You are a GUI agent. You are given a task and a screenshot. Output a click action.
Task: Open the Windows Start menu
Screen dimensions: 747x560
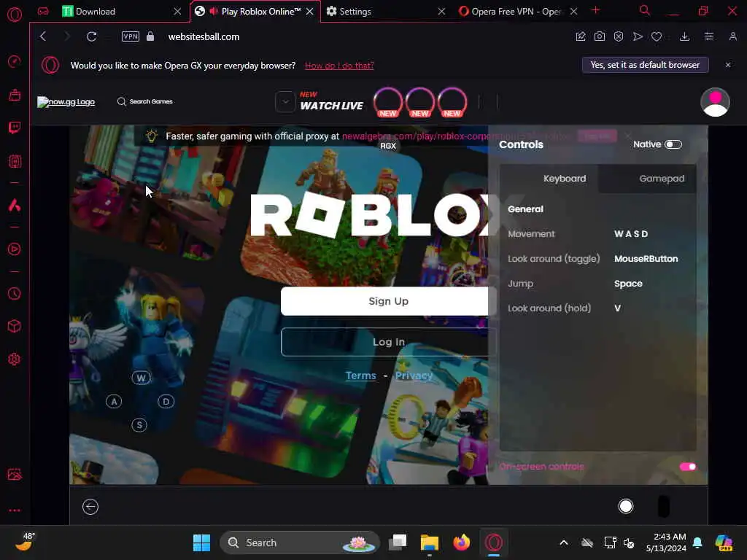click(x=201, y=542)
